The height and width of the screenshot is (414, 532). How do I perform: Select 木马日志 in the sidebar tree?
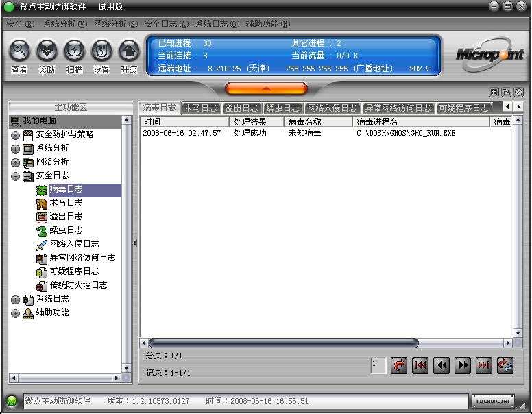click(66, 203)
